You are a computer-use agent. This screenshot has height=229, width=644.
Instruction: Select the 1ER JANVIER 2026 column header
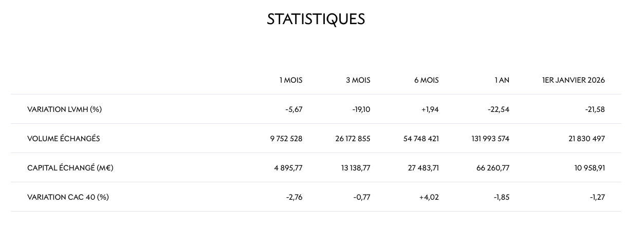coord(573,80)
